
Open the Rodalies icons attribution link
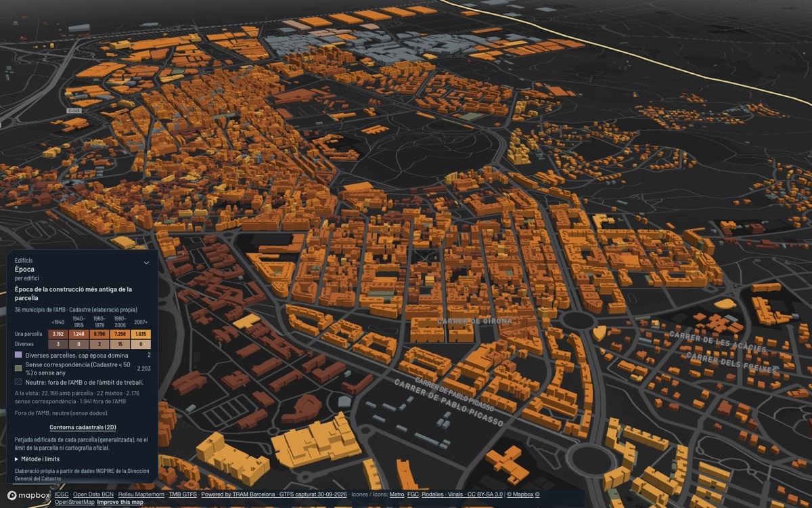coord(434,494)
